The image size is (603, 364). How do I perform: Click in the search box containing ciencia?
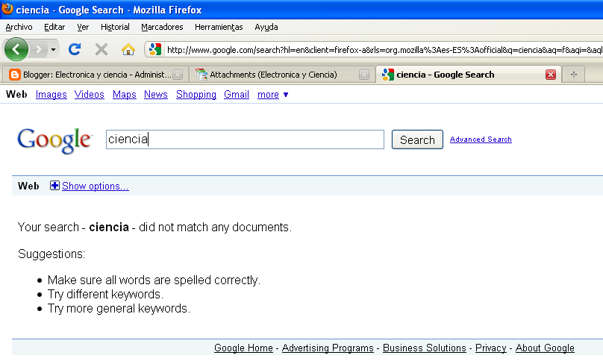click(x=245, y=139)
